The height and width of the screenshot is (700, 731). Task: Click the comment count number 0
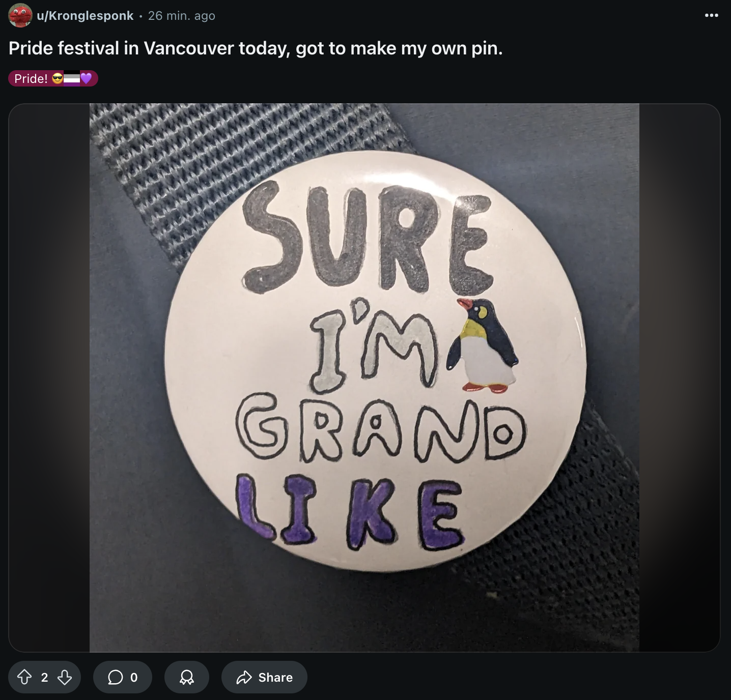pos(134,677)
